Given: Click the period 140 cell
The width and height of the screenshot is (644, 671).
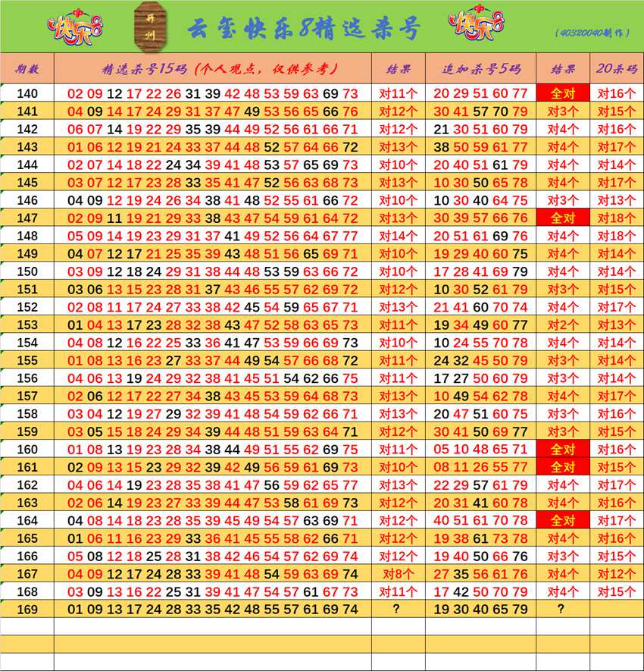Looking at the screenshot, I should click(x=27, y=93).
